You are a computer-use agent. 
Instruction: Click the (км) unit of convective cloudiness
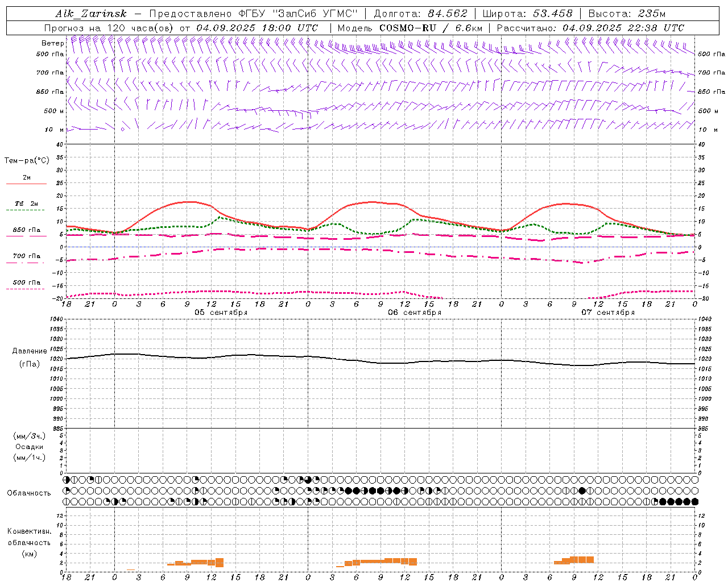30,554
